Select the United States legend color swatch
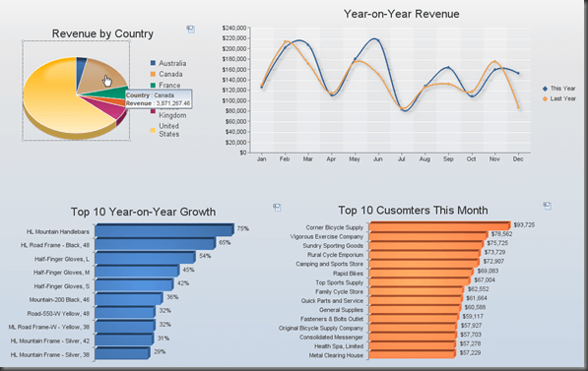This screenshot has width=588, height=371. click(153, 130)
